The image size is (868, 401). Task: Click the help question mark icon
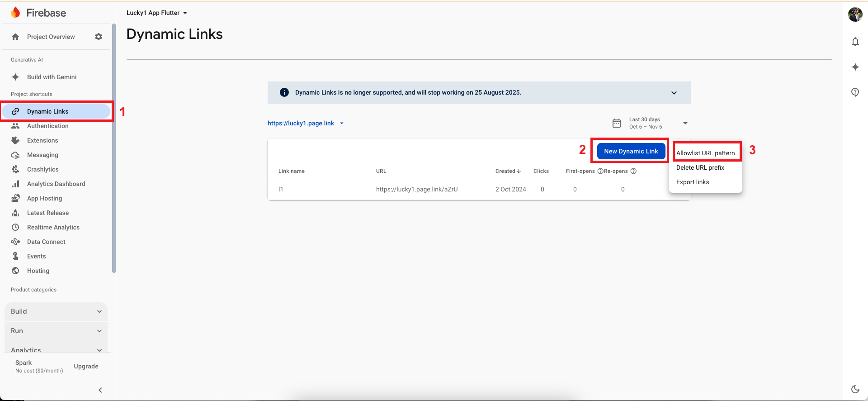855,92
